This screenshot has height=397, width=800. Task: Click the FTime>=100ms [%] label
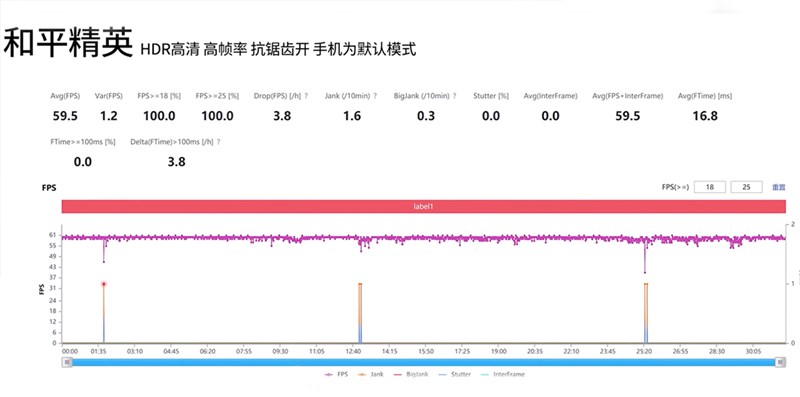coord(83,142)
